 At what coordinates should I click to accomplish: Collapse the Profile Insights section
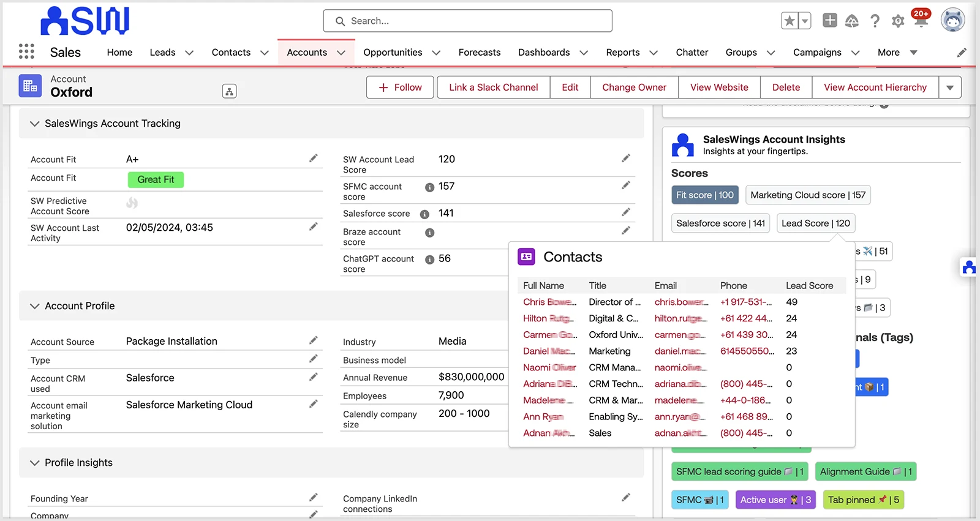(35, 463)
